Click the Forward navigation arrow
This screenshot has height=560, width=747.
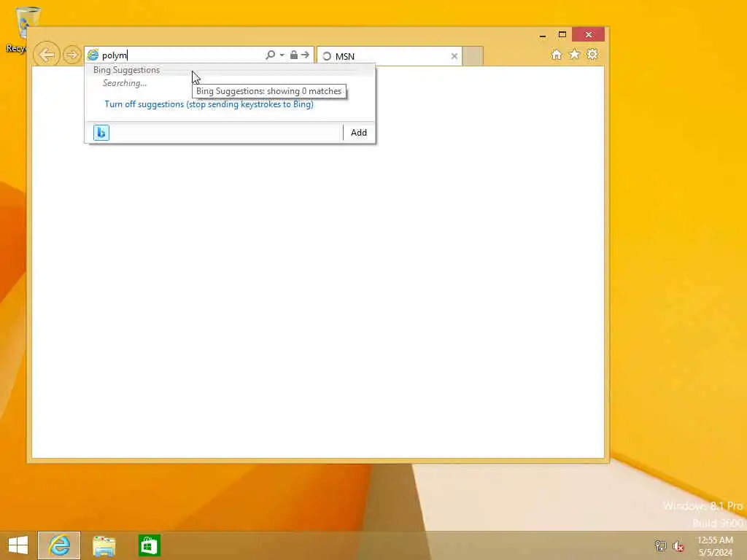pyautogui.click(x=72, y=55)
